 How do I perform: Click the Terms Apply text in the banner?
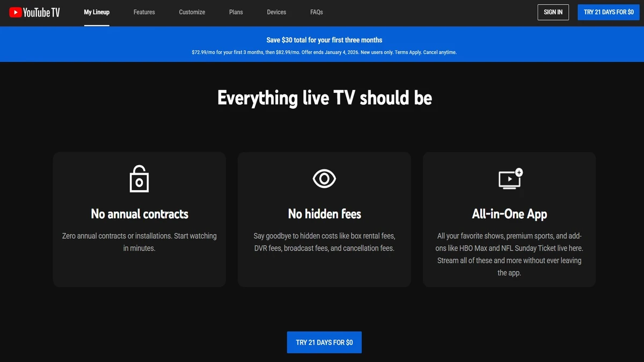pos(408,52)
